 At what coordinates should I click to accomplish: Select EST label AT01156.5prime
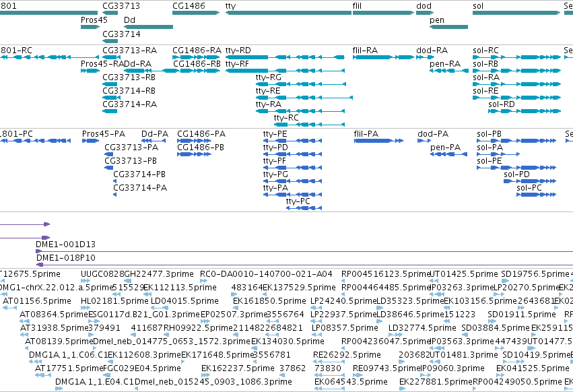37,300
